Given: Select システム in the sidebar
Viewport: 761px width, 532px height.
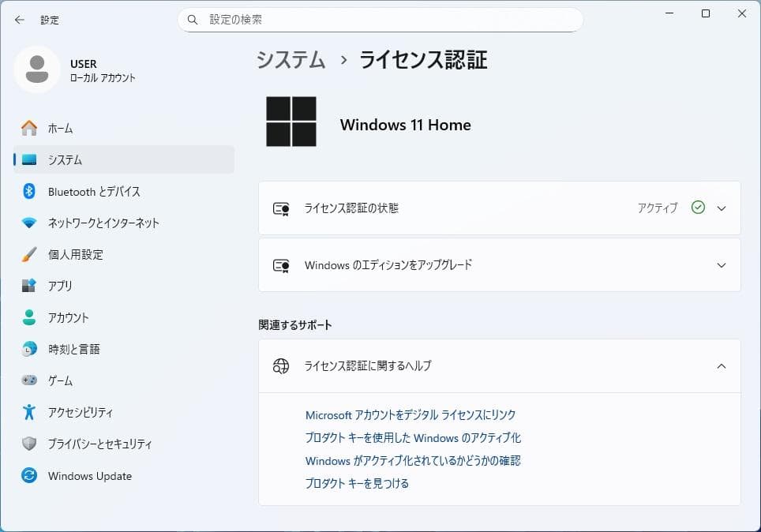Looking at the screenshot, I should click(x=124, y=159).
